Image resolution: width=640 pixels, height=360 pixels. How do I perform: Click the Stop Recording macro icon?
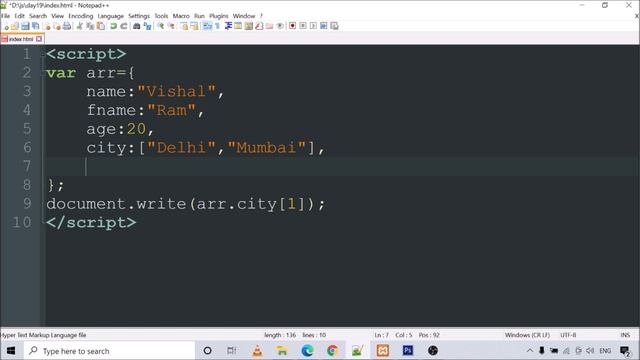click(x=303, y=26)
